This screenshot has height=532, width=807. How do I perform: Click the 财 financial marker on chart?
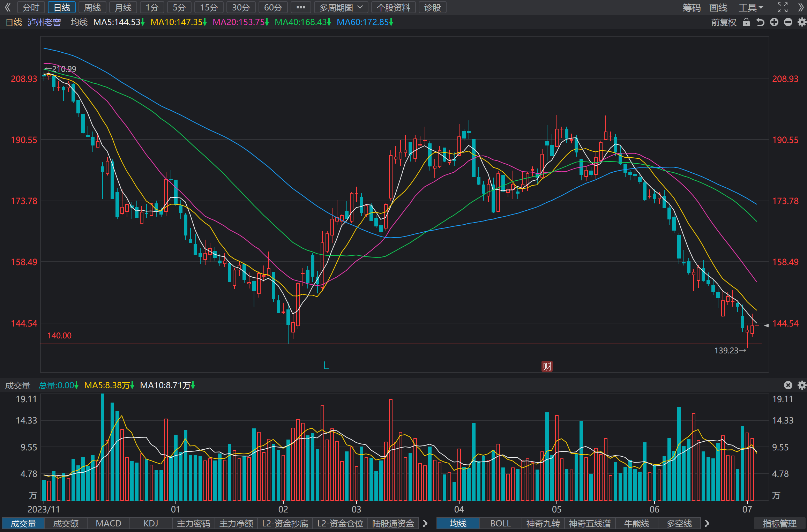click(547, 366)
